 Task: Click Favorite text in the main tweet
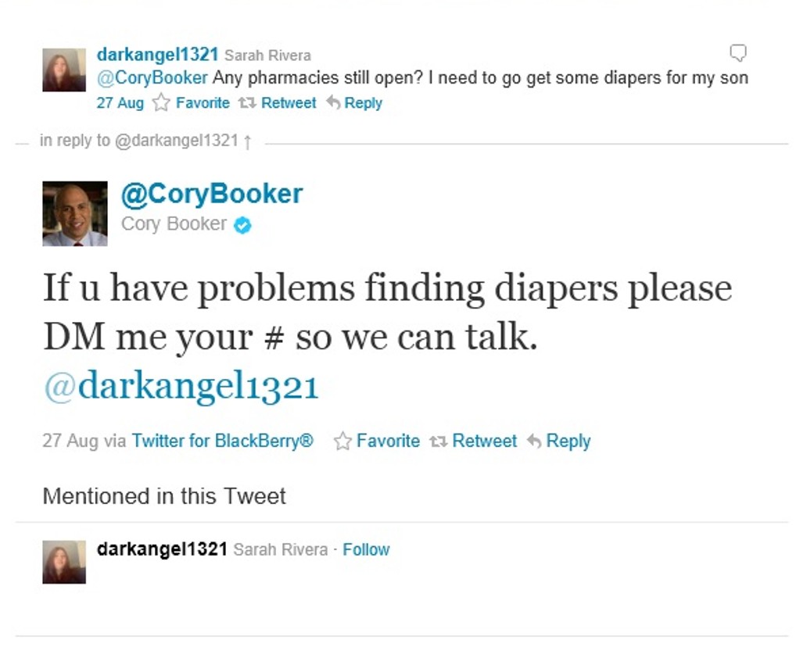388,441
